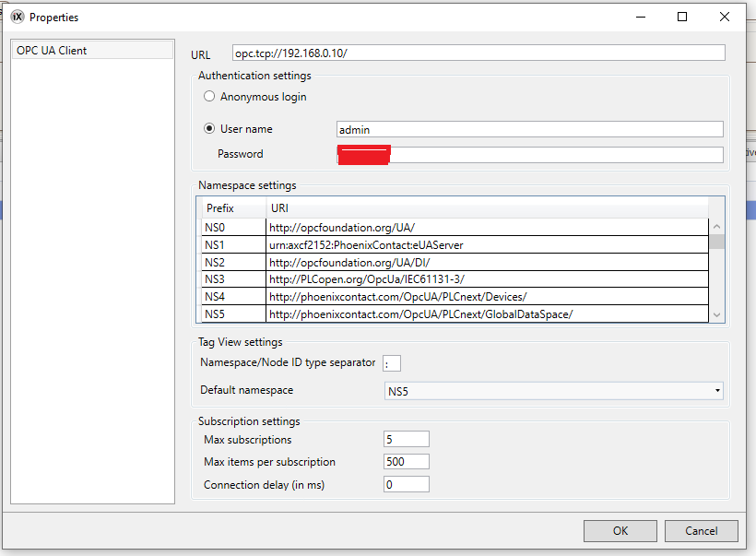Click the URI column header
This screenshot has height=556, width=756.
pyautogui.click(x=487, y=208)
